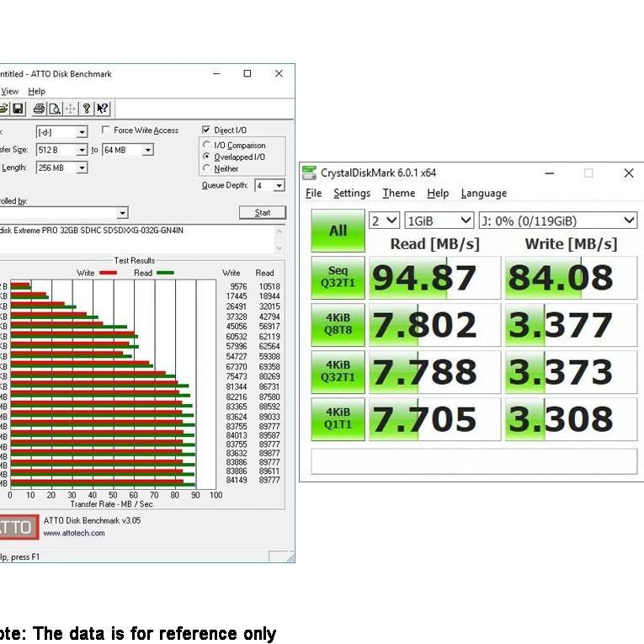
Task: Click the green All benchmark button
Action: [338, 231]
